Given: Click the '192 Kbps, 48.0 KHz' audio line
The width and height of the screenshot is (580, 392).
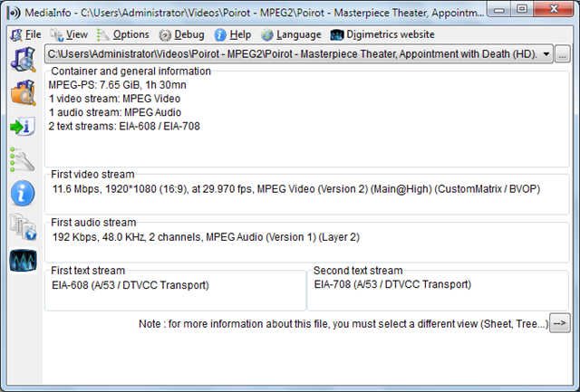Looking at the screenshot, I should [206, 237].
